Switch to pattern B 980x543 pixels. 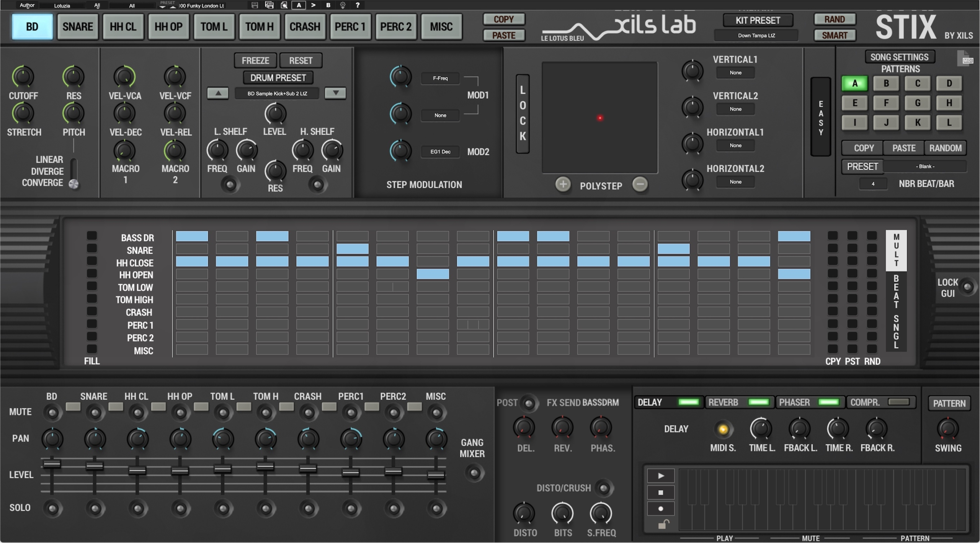tap(886, 83)
